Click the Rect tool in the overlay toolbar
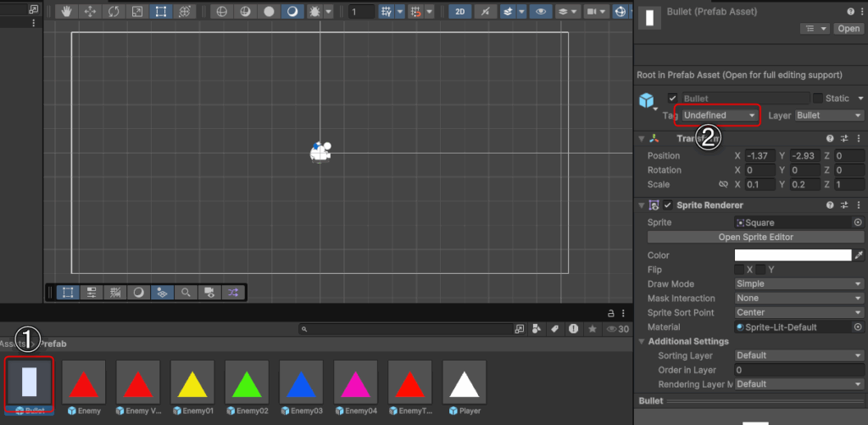Image resolution: width=868 pixels, height=425 pixels. pos(68,293)
